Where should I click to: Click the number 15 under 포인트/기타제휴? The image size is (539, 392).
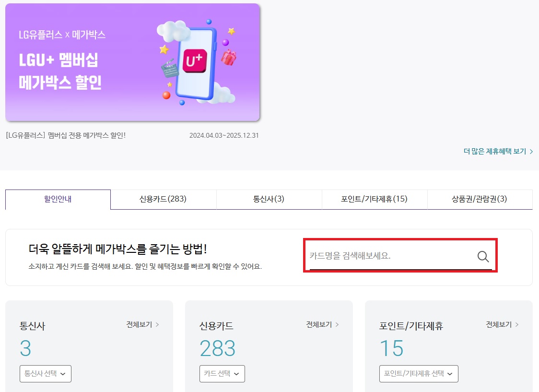[x=391, y=348]
